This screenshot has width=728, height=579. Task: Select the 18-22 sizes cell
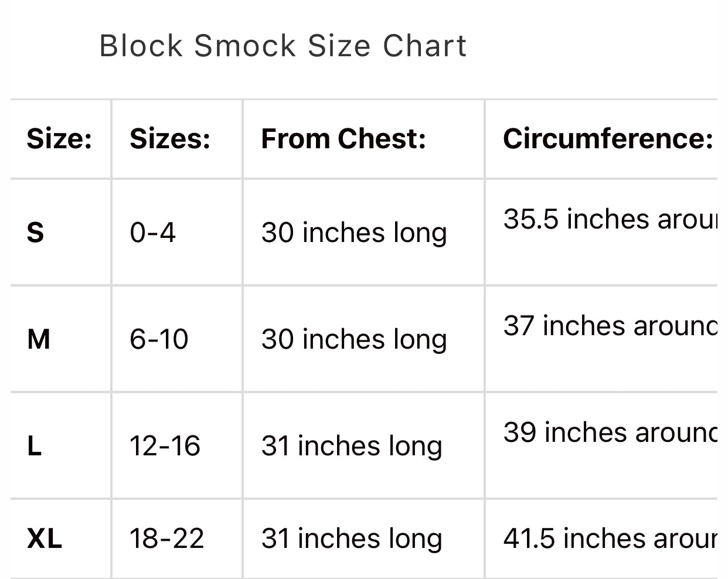166,539
